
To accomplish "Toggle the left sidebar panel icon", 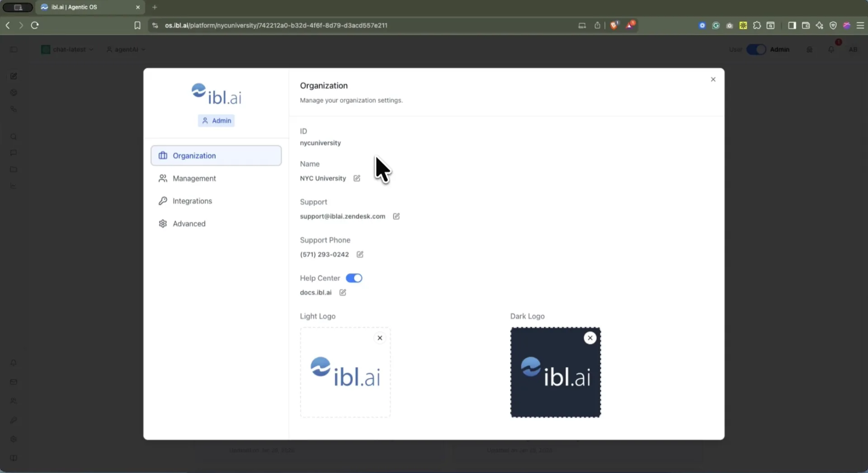I will coord(14,49).
